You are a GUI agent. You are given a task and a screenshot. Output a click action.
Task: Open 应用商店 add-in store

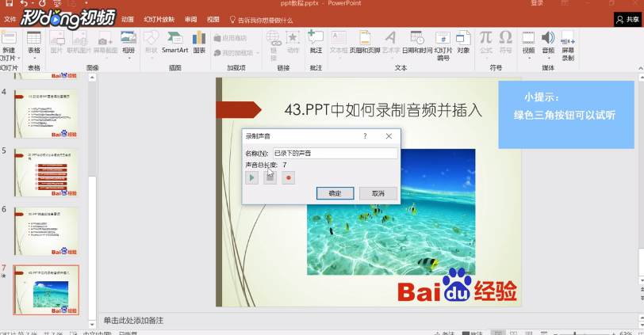point(231,38)
